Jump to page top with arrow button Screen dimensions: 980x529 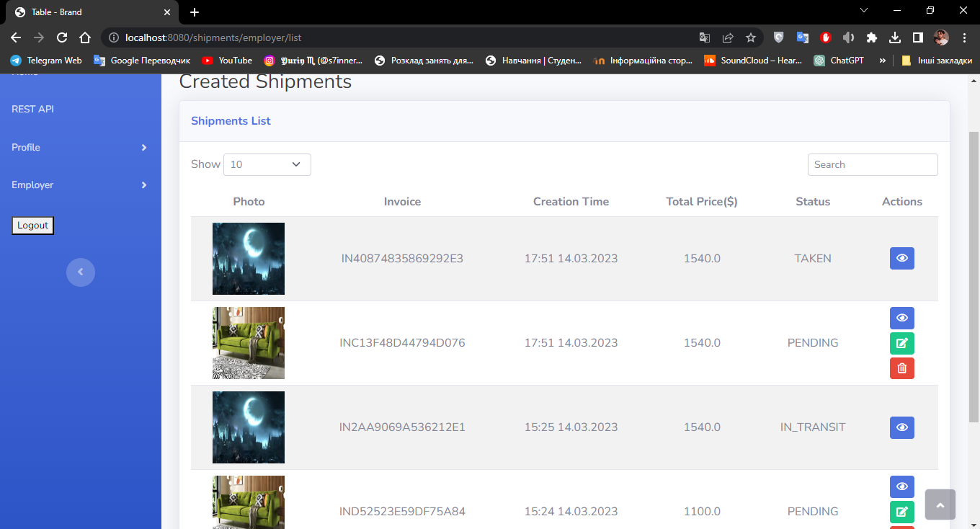point(940,504)
